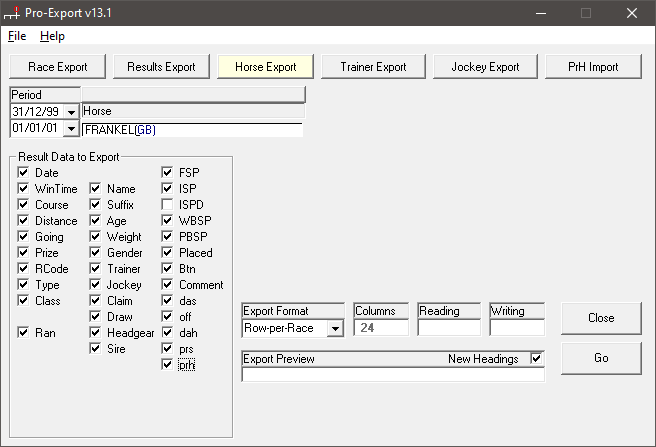This screenshot has width=656, height=447.
Task: Uncheck the WinTime checkbox
Action: pyautogui.click(x=23, y=189)
